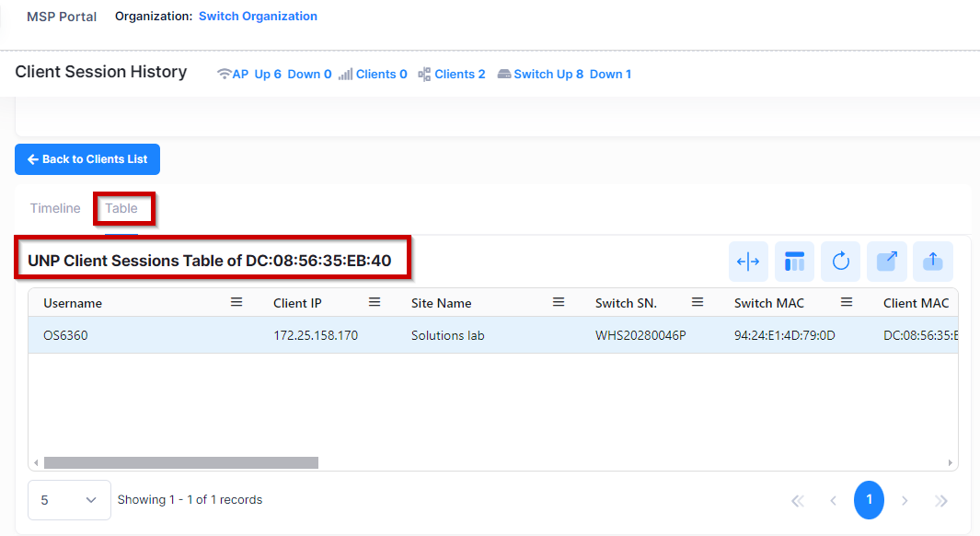The height and width of the screenshot is (536, 980).
Task: Open Username column menu icon
Action: coord(236,302)
